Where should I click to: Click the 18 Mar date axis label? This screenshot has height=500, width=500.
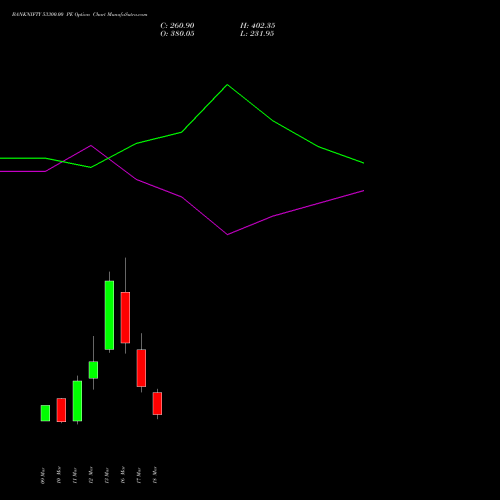(x=155, y=475)
